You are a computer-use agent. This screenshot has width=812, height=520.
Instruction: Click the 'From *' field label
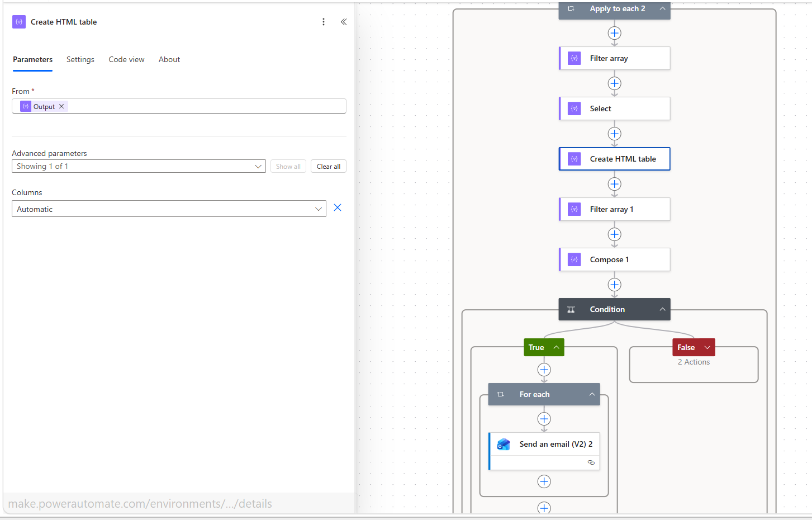coord(23,91)
